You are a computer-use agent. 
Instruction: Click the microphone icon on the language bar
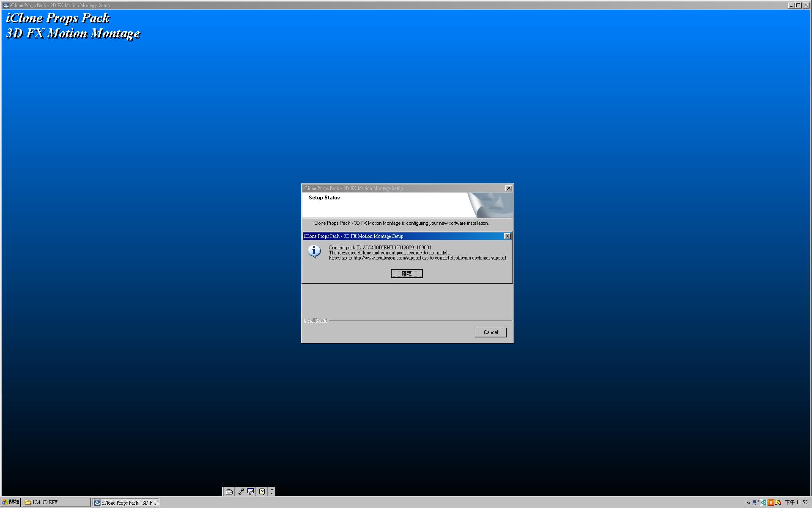[x=241, y=491]
